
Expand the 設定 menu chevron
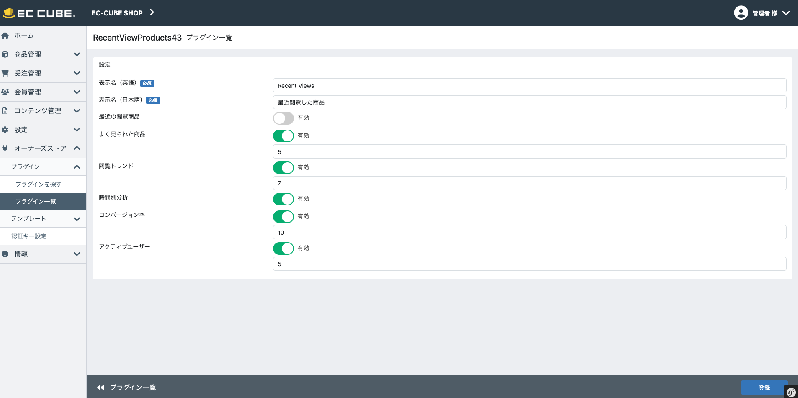coord(77,129)
